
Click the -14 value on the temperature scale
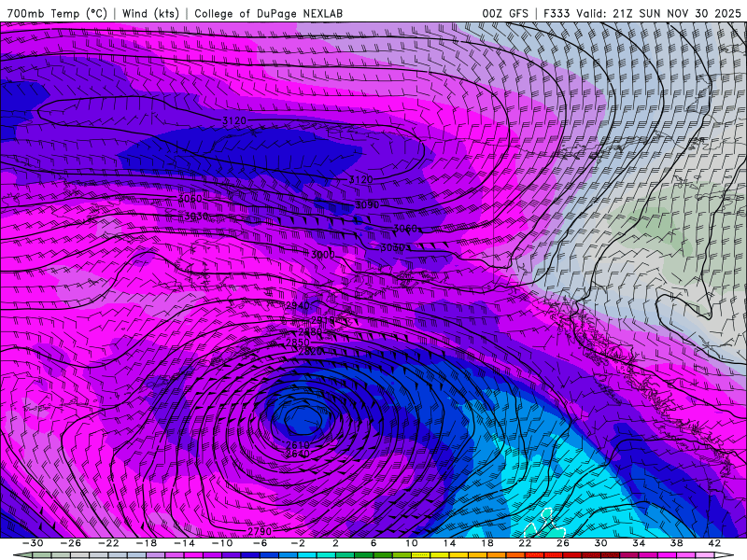(x=184, y=543)
